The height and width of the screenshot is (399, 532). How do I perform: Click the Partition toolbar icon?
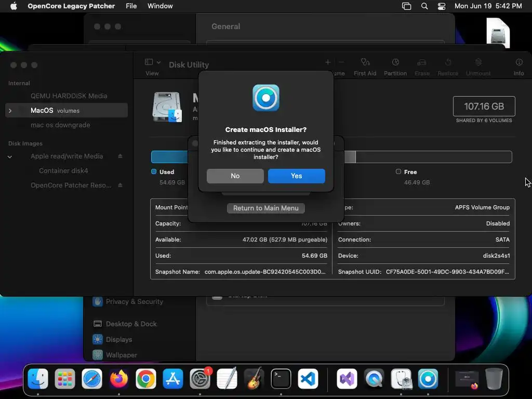[x=395, y=62]
